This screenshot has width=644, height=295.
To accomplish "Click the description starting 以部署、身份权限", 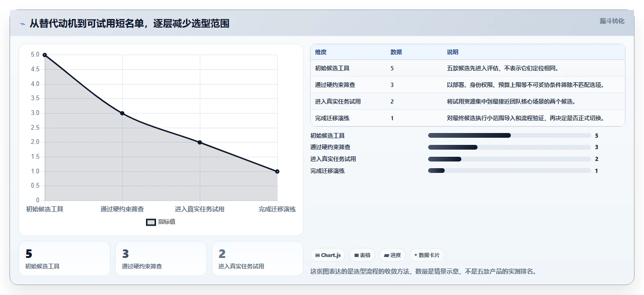I will [526, 85].
